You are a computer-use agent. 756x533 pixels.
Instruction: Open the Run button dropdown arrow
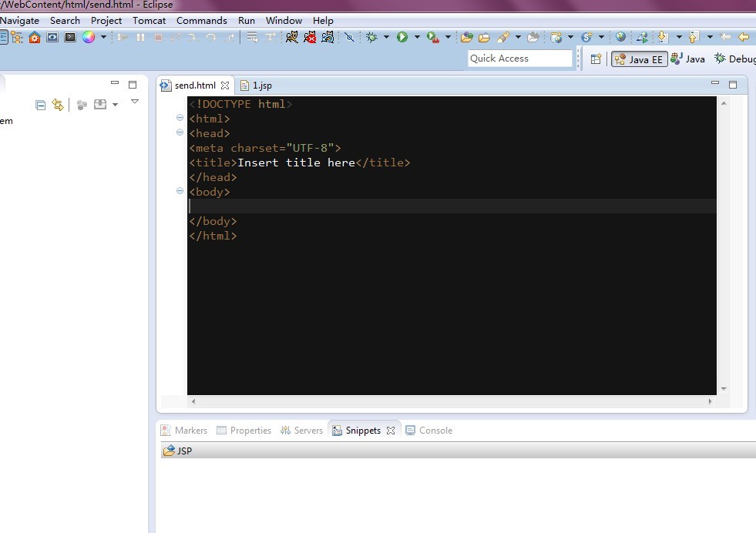click(x=417, y=37)
